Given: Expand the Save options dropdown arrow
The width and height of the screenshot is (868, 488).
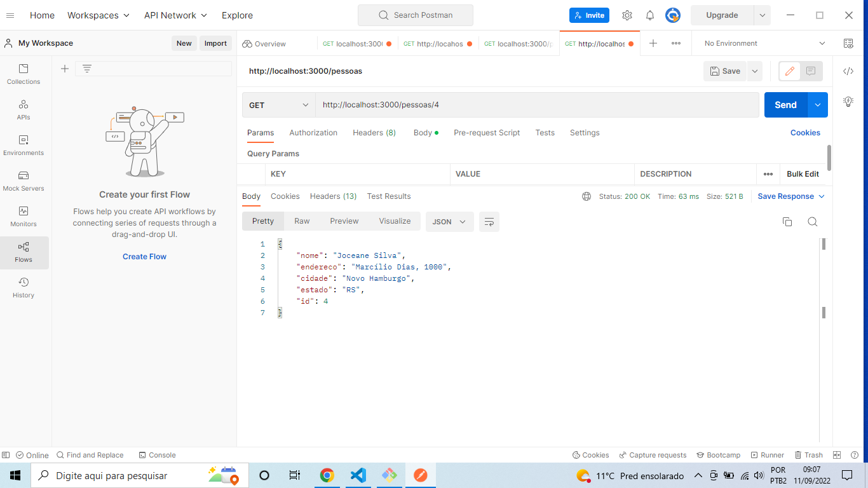Looking at the screenshot, I should tap(754, 71).
